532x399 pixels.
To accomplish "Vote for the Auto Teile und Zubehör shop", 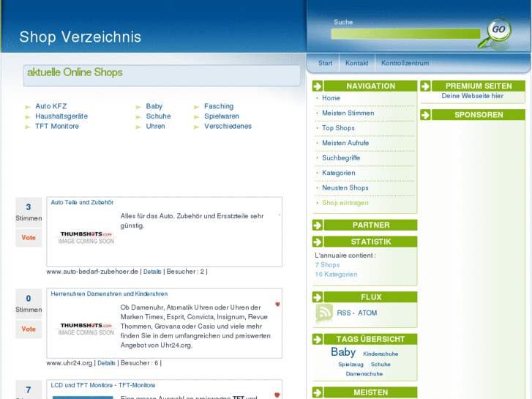I will pos(29,238).
